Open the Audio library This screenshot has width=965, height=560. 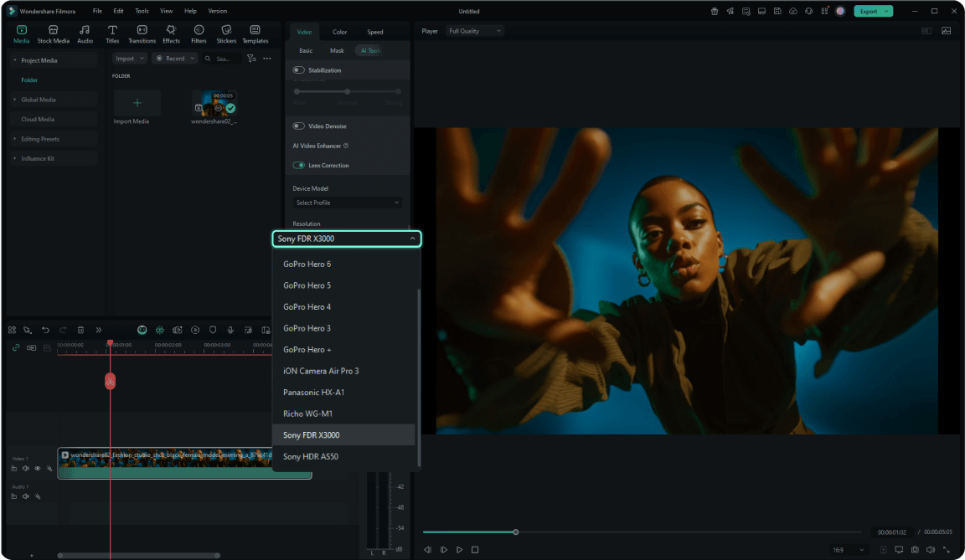[85, 33]
